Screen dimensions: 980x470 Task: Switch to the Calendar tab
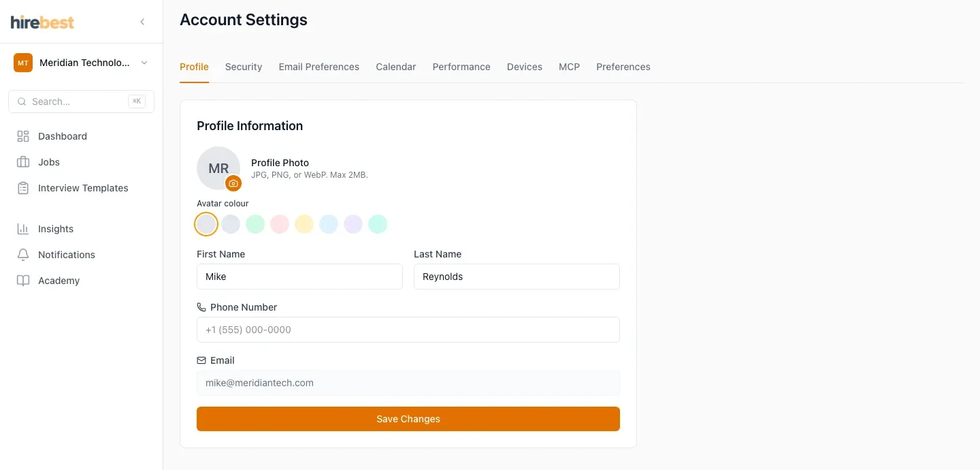[x=396, y=67]
